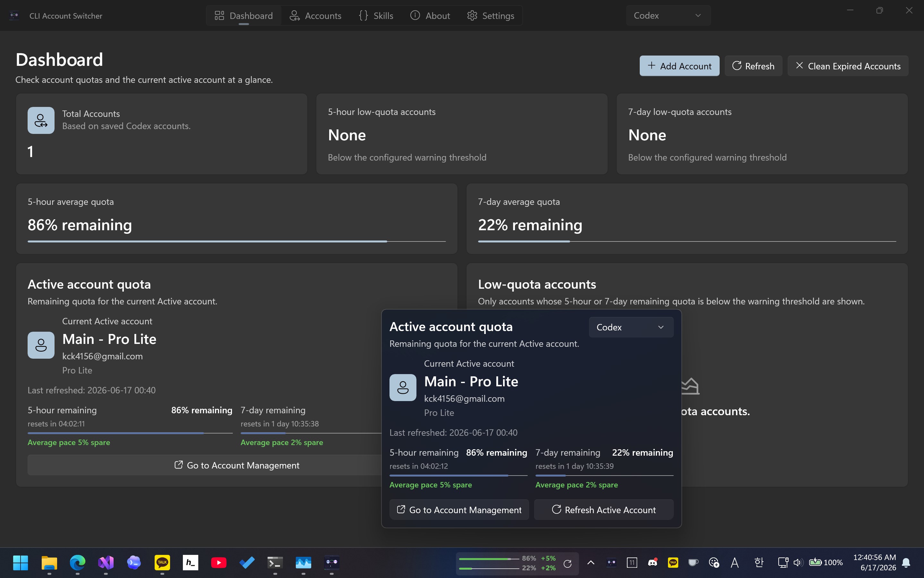Click Go to Account Management in popup
The image size is (924, 578).
tap(459, 510)
